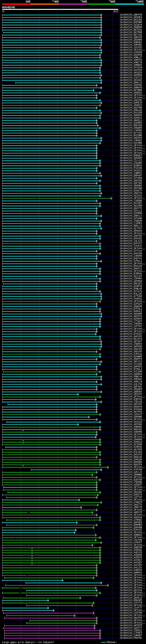This screenshot has height=644, width=146.
Task: Choose hit UniRef100_B6K361
Action: [131, 429]
